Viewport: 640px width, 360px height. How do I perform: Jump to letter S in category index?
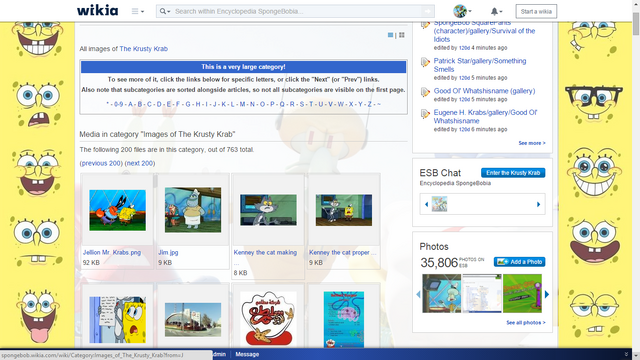click(x=302, y=104)
